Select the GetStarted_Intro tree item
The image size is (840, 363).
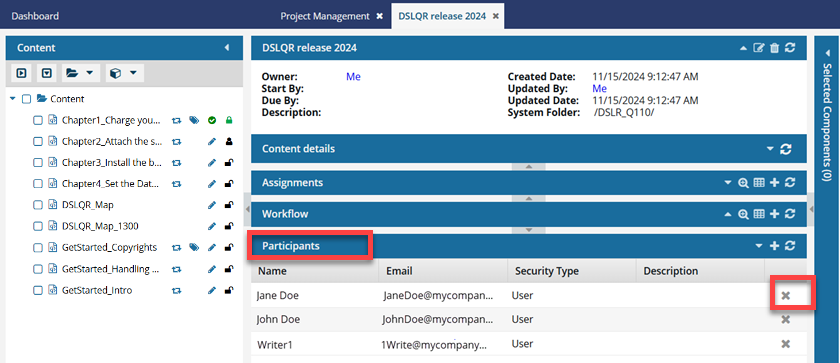point(97,290)
